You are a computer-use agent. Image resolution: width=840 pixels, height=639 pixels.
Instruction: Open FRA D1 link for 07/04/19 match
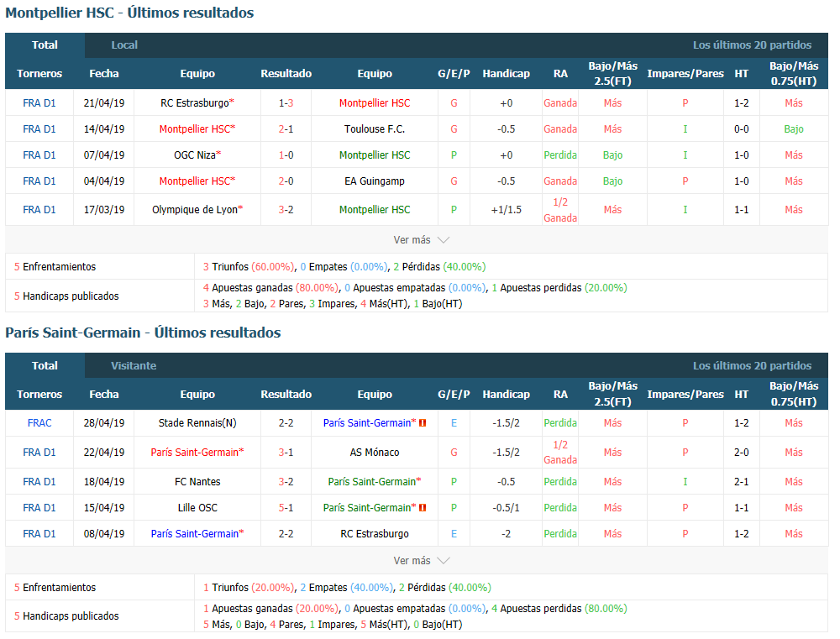[39, 155]
